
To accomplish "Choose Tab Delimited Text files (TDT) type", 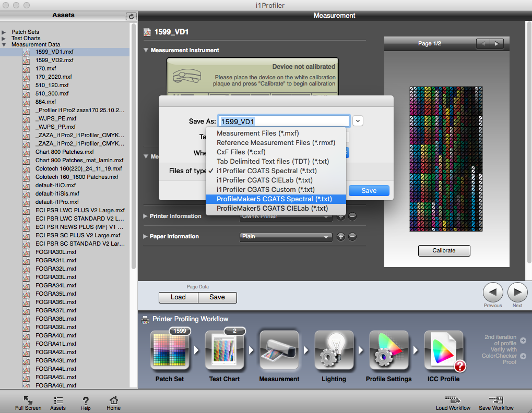I will (276, 162).
